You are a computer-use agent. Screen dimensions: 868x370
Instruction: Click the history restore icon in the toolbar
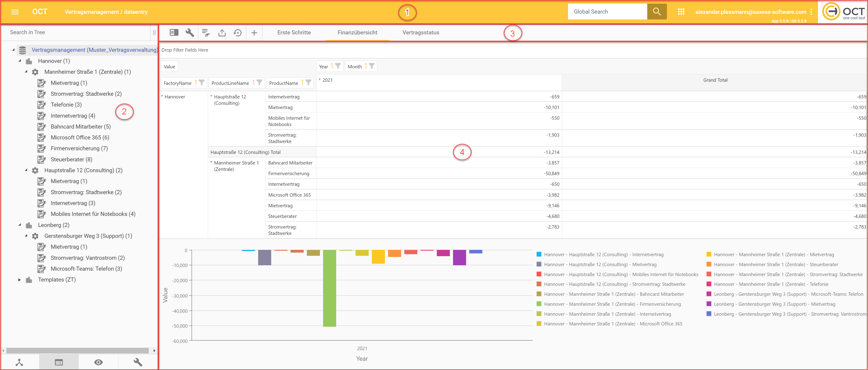[x=237, y=33]
